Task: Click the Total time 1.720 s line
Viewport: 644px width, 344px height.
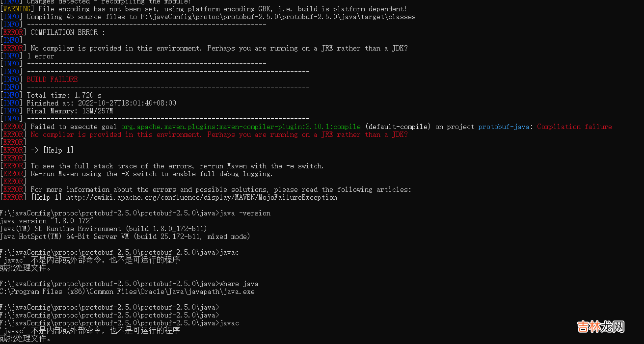Action: [64, 95]
